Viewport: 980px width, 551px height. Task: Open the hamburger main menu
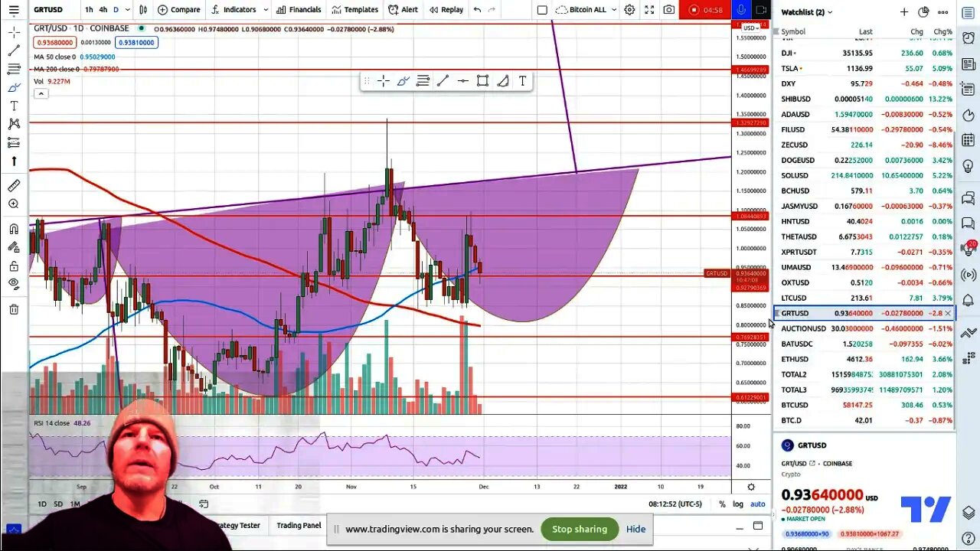14,10
